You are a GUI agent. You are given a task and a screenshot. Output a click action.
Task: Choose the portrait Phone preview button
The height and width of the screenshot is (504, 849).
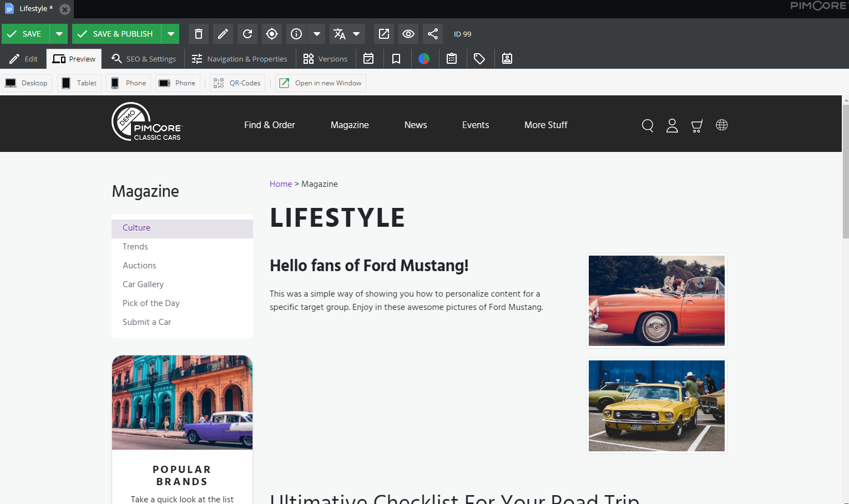(x=129, y=83)
